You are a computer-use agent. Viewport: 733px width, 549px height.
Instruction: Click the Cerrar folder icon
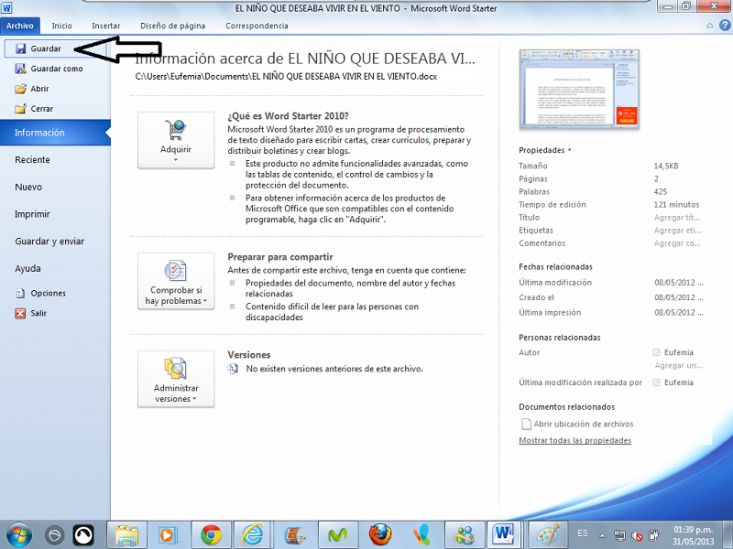tap(21, 109)
